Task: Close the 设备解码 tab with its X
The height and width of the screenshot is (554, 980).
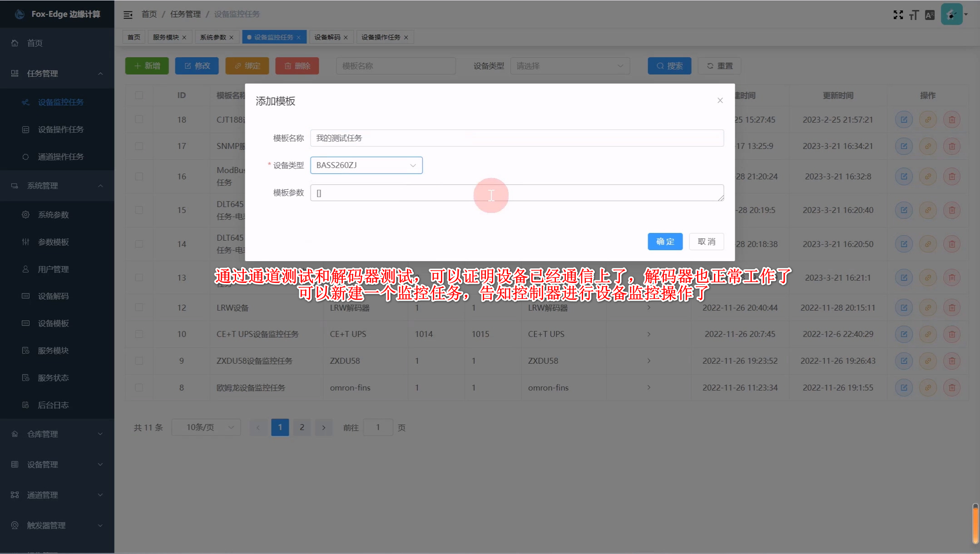Action: point(346,38)
